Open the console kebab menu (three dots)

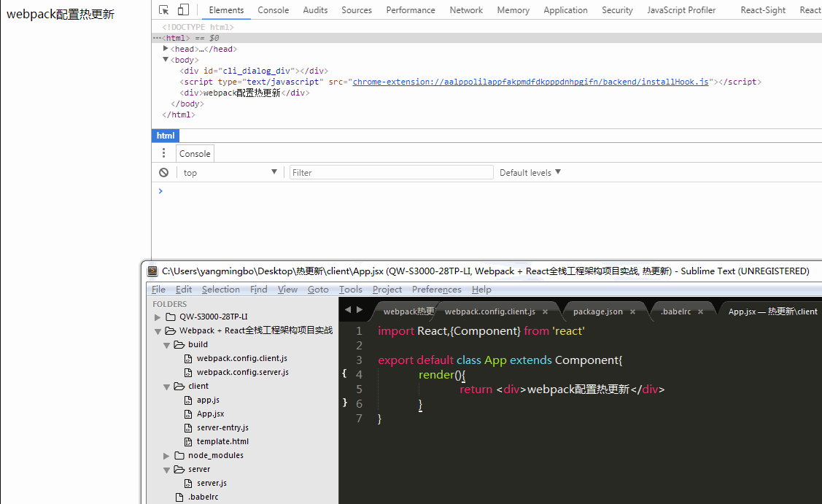pyautogui.click(x=163, y=153)
